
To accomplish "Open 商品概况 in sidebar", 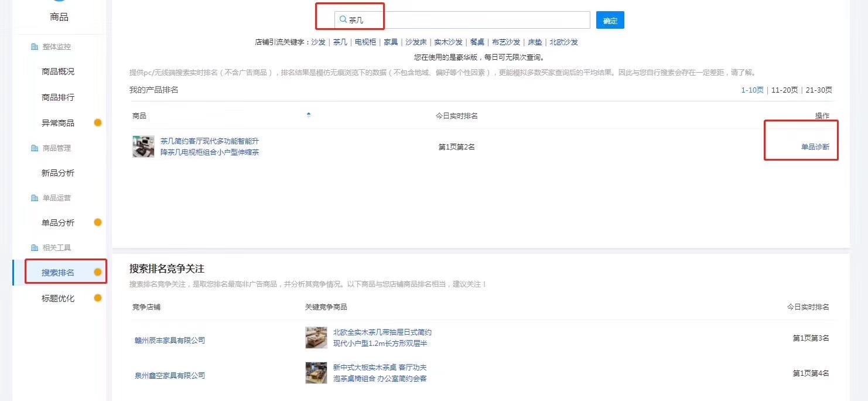I will tap(58, 72).
